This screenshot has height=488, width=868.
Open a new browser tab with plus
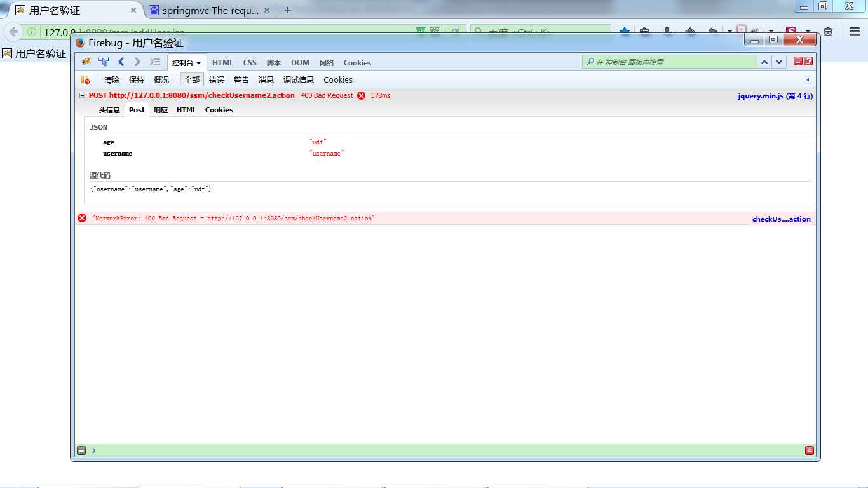(x=288, y=10)
